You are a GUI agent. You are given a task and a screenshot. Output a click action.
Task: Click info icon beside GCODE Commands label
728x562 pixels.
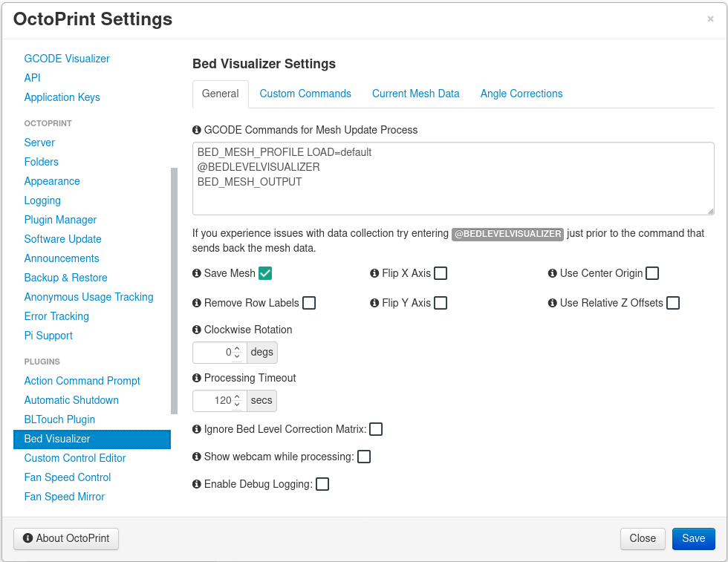point(197,130)
